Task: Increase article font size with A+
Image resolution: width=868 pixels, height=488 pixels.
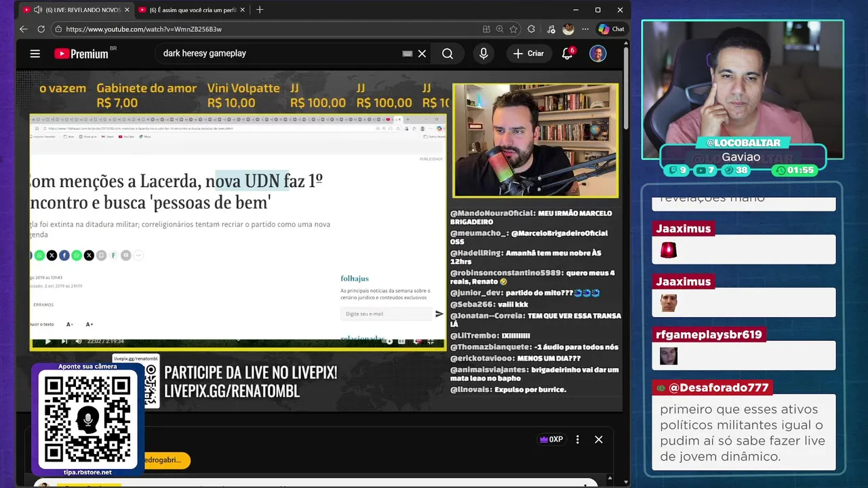Action: tap(90, 325)
